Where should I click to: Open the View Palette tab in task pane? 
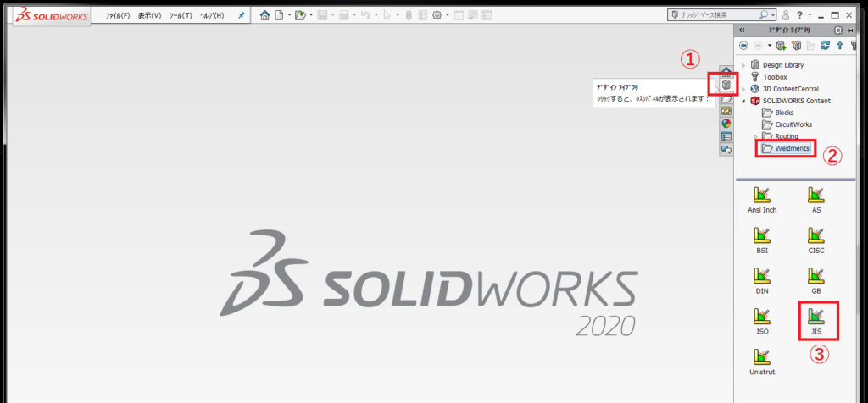pyautogui.click(x=726, y=111)
